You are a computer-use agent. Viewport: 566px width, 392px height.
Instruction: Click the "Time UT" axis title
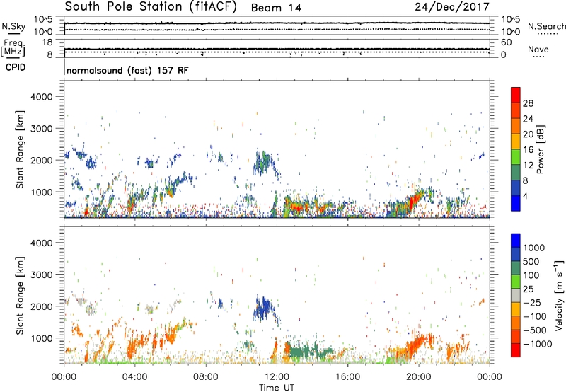(x=277, y=388)
